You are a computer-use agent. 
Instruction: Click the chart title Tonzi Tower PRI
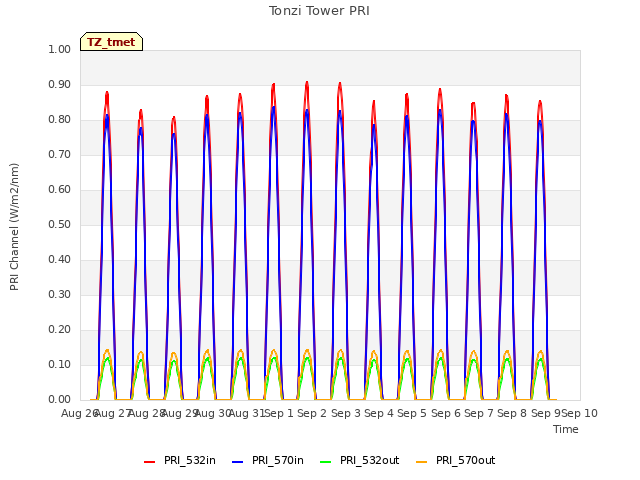319,11
